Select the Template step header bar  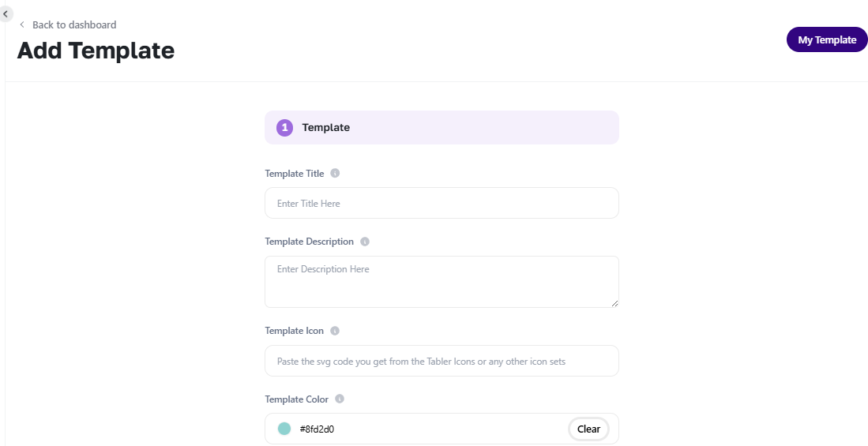pos(442,128)
